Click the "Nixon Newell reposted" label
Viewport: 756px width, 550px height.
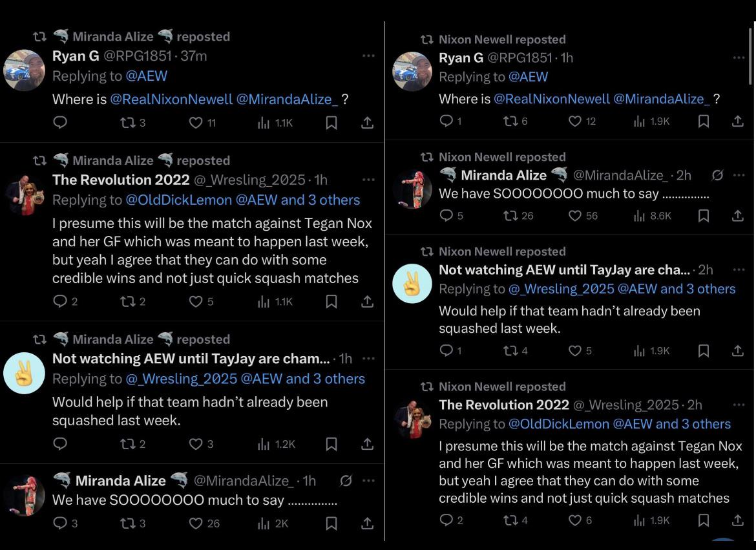tap(502, 39)
